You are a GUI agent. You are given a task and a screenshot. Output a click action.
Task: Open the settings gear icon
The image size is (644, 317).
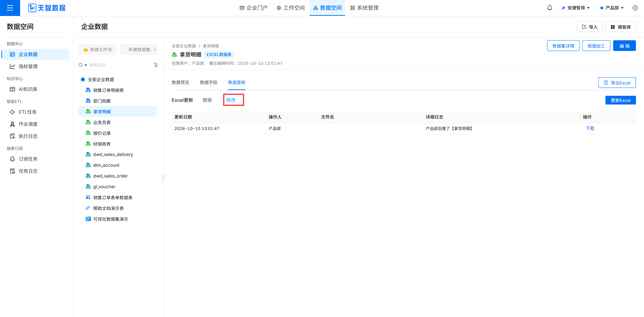[635, 8]
